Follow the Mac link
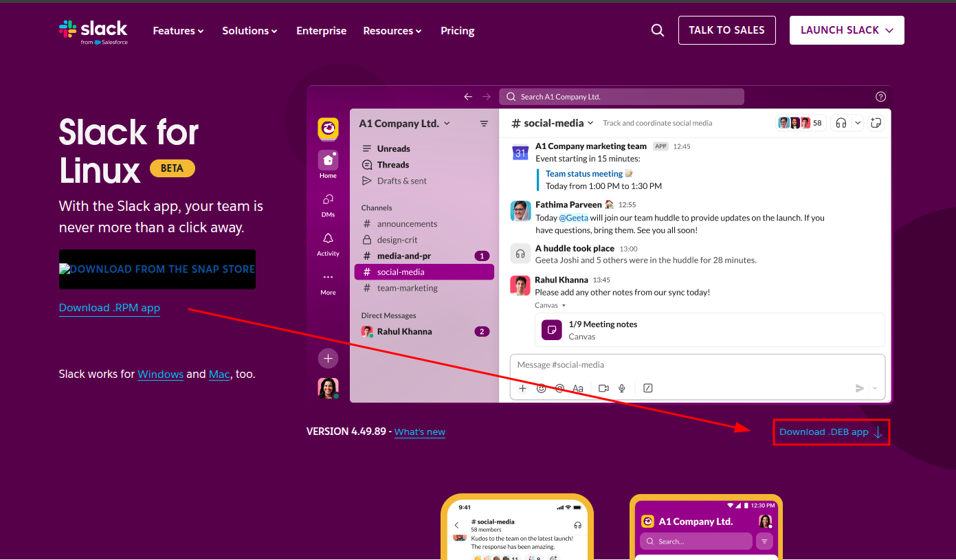The width and height of the screenshot is (956, 560). pos(219,374)
